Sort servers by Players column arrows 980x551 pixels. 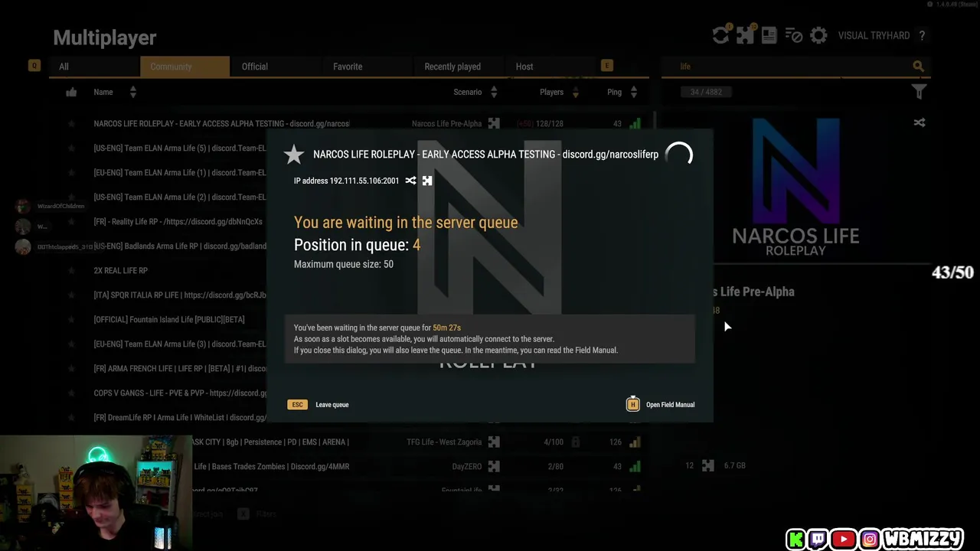[x=576, y=92]
